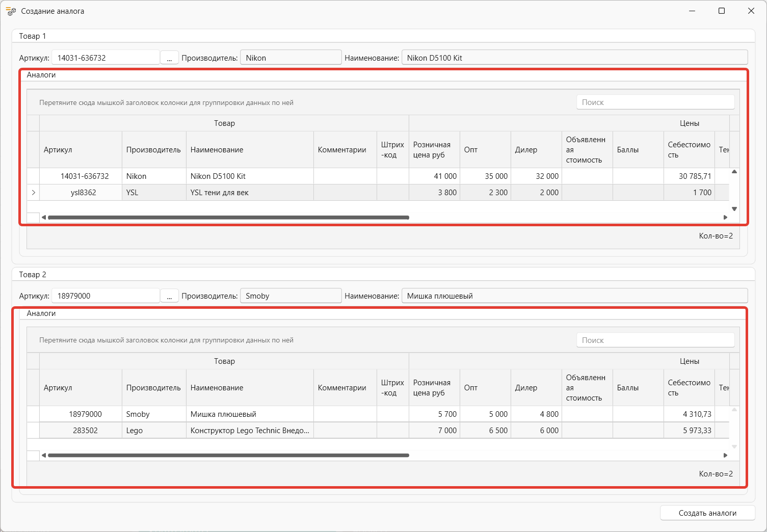Viewport: 767px width, 532px height.
Task: Click left scroll arrow in Товар 2 grid
Action: [x=44, y=455]
